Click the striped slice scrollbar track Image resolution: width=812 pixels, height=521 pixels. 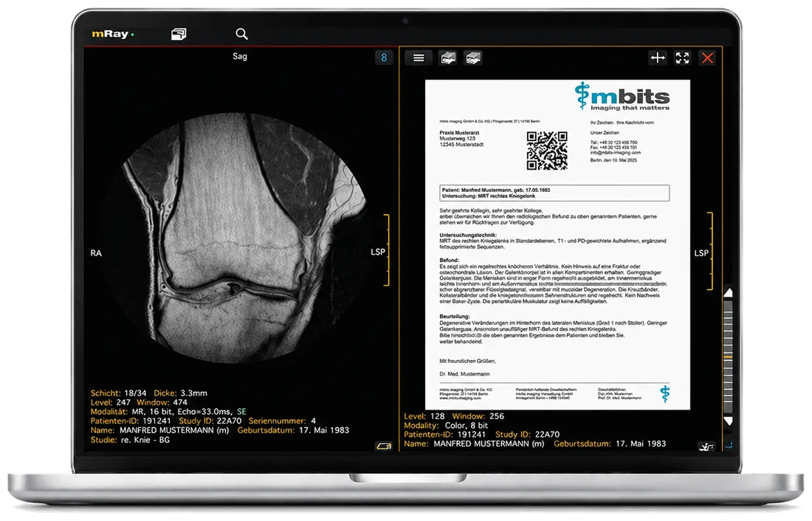coord(728,357)
